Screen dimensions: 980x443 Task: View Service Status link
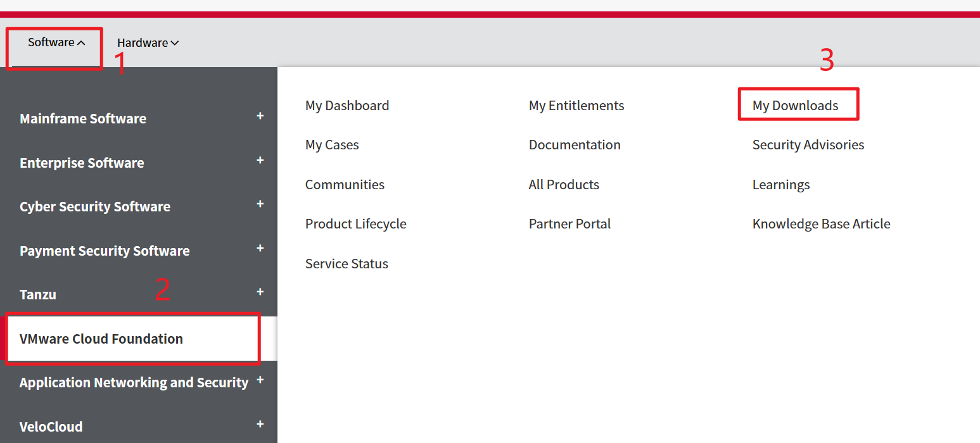tap(347, 264)
